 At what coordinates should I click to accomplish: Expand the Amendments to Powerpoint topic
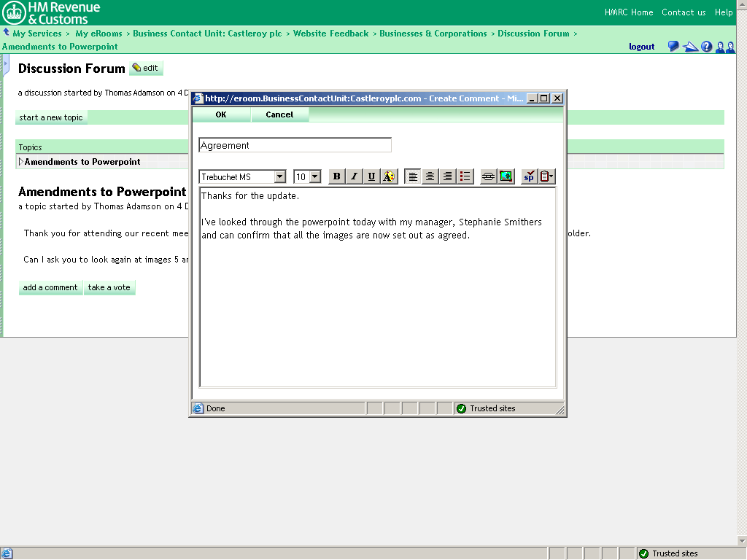[21, 162]
